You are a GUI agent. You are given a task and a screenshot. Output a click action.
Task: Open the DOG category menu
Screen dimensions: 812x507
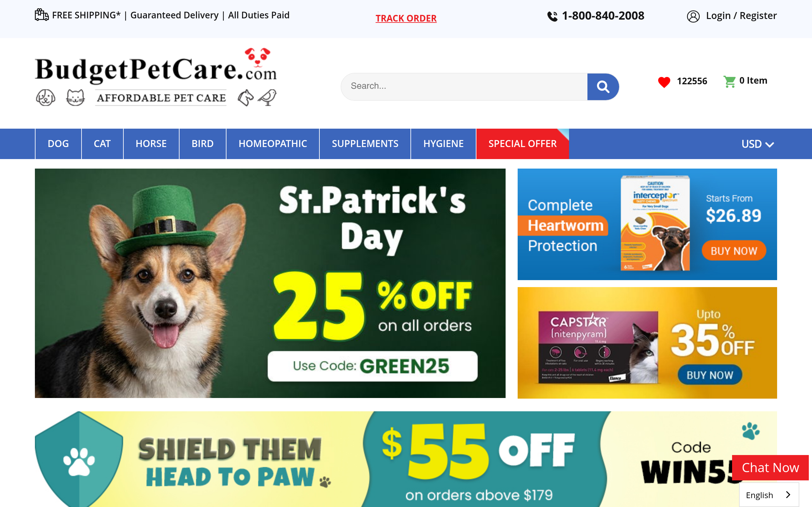(58, 144)
